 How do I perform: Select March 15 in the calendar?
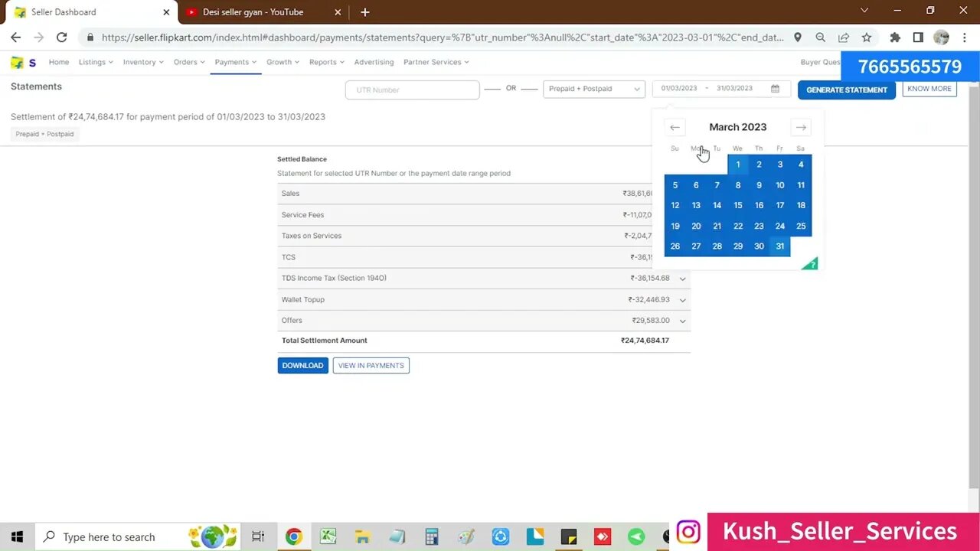pos(738,205)
